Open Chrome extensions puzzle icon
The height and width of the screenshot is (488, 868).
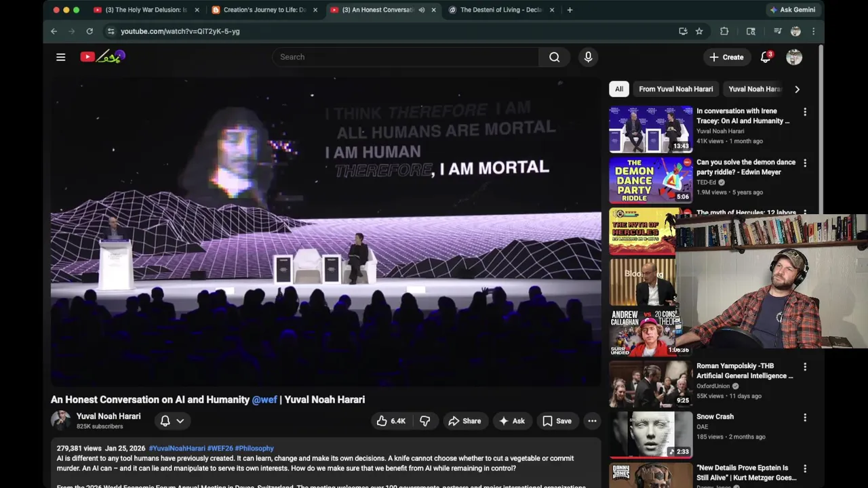click(724, 31)
